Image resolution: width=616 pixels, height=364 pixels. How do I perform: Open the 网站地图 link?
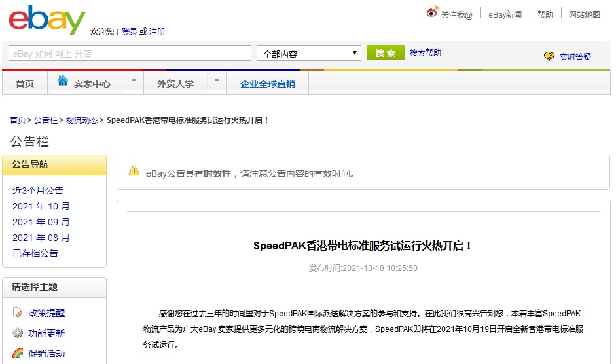[x=584, y=14]
